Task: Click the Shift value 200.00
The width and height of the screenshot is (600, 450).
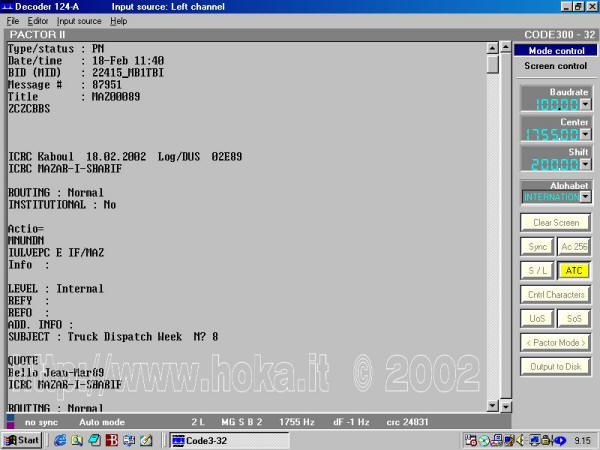Action: point(554,164)
